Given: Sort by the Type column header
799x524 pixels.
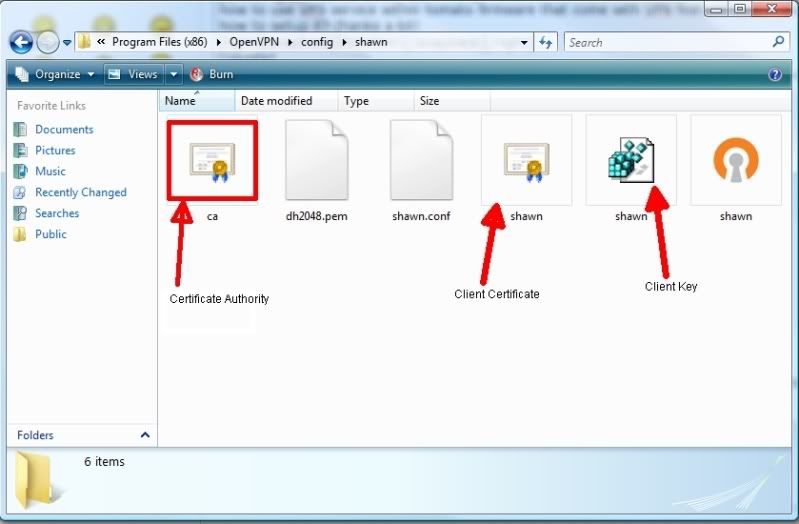Looking at the screenshot, I should pyautogui.click(x=376, y=101).
